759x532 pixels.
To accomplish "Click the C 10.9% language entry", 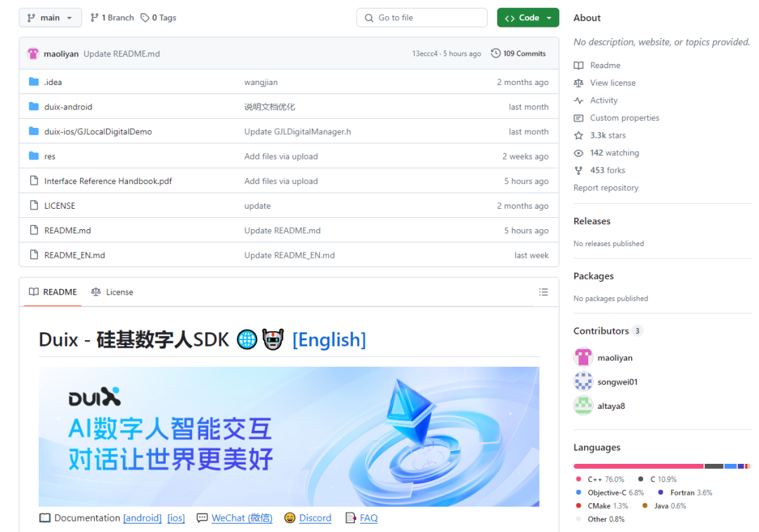I will point(657,479).
